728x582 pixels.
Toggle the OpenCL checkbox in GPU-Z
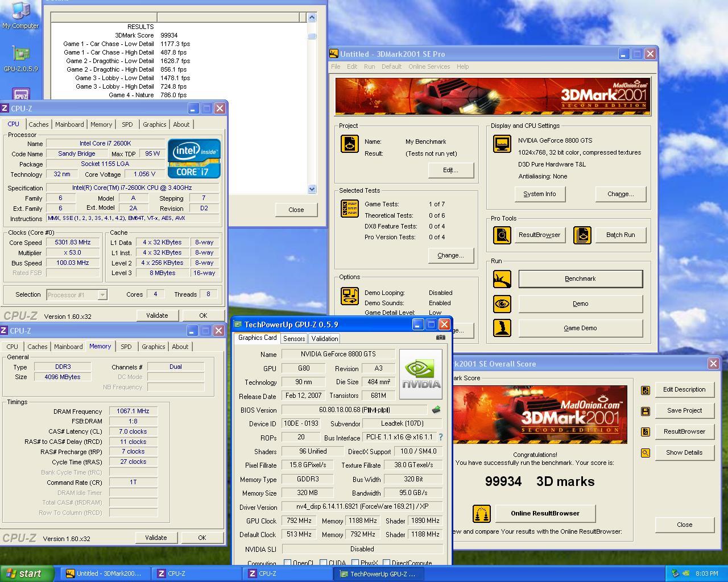click(287, 563)
